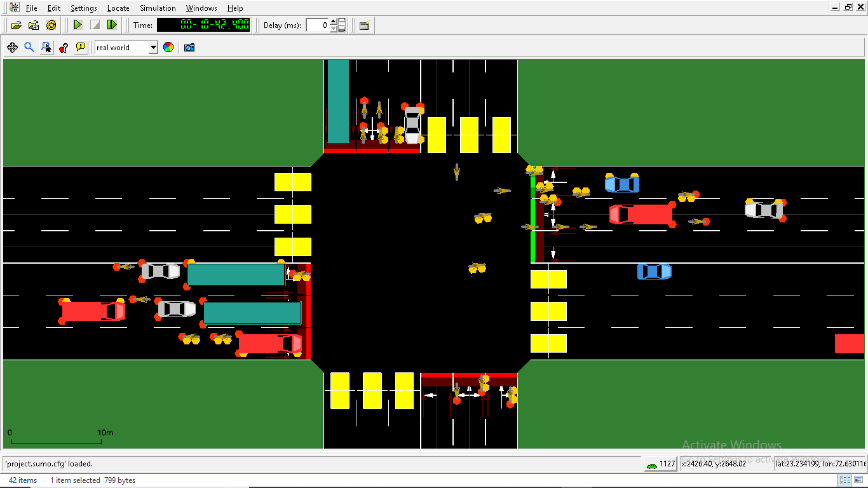Decrease delay with spinner down arrow
868x488 pixels.
[333, 29]
